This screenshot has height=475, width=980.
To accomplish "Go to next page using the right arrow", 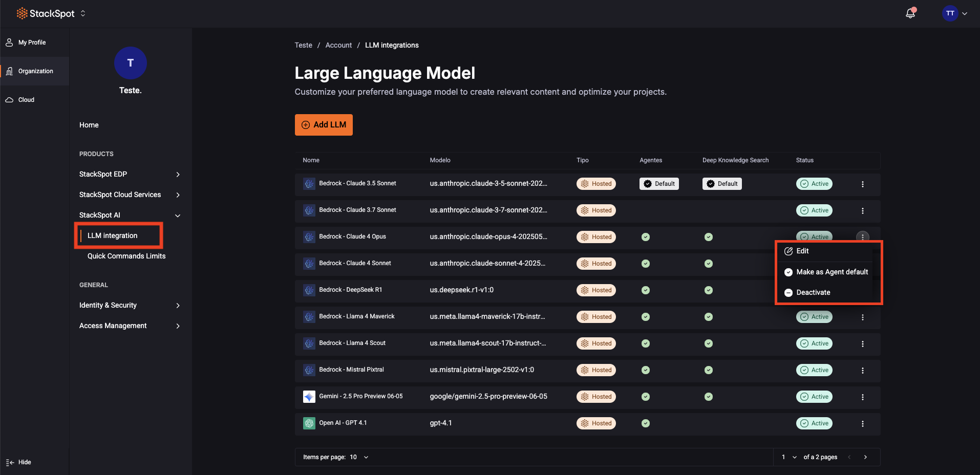I will pos(865,457).
